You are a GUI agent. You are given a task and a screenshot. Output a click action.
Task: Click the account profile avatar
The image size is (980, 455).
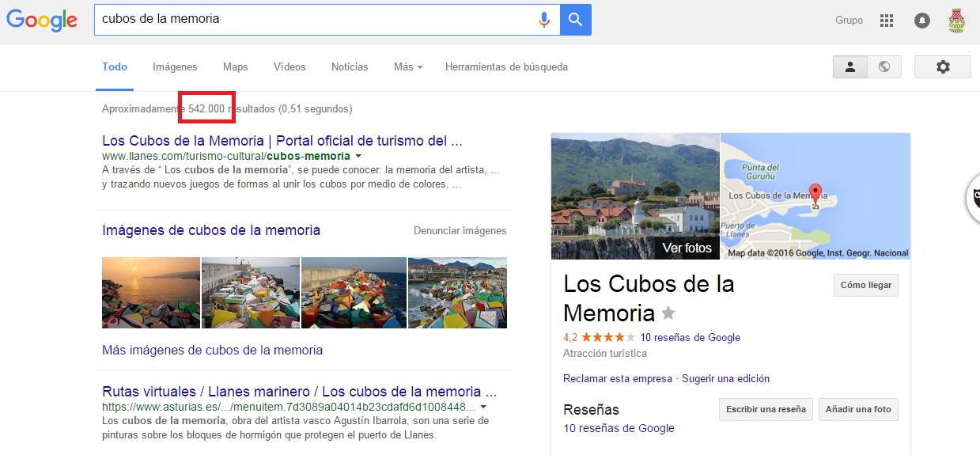point(956,21)
